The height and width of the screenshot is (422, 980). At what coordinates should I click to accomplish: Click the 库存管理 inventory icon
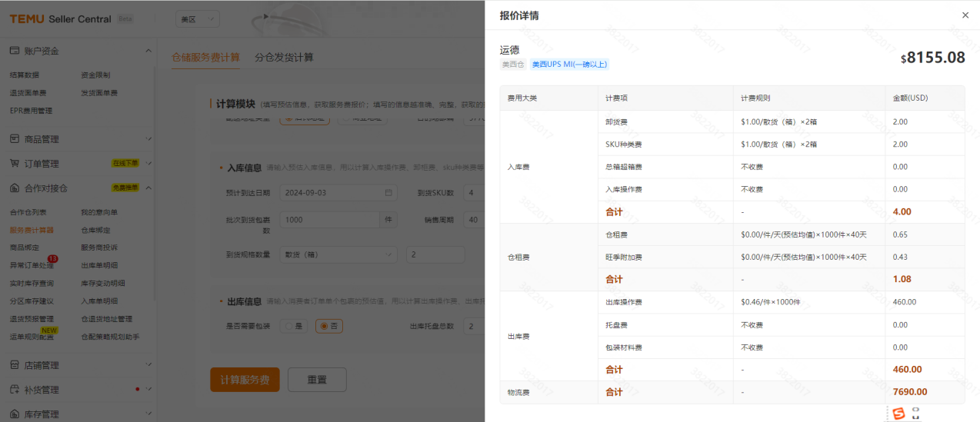click(14, 414)
